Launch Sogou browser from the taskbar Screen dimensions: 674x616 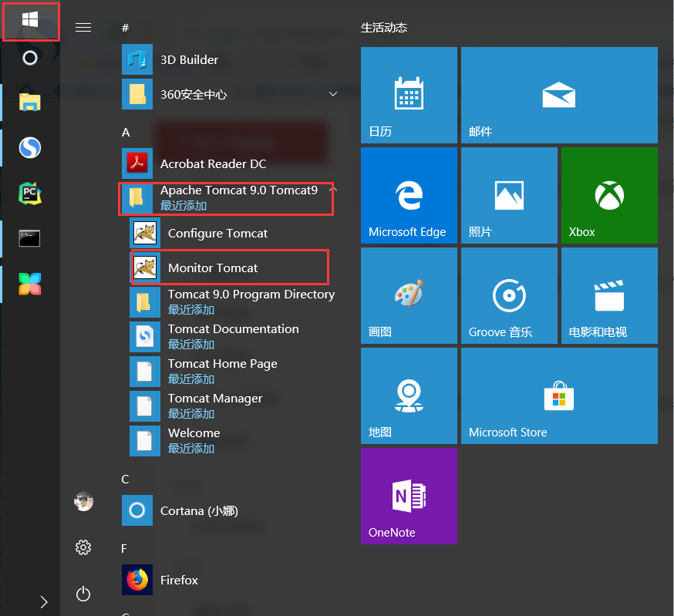pyautogui.click(x=30, y=147)
